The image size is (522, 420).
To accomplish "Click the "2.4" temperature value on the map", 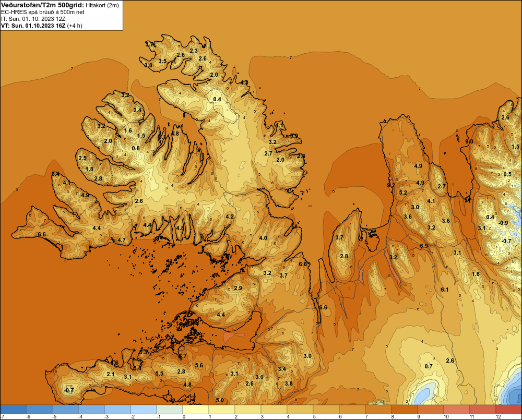I will coord(137,110).
